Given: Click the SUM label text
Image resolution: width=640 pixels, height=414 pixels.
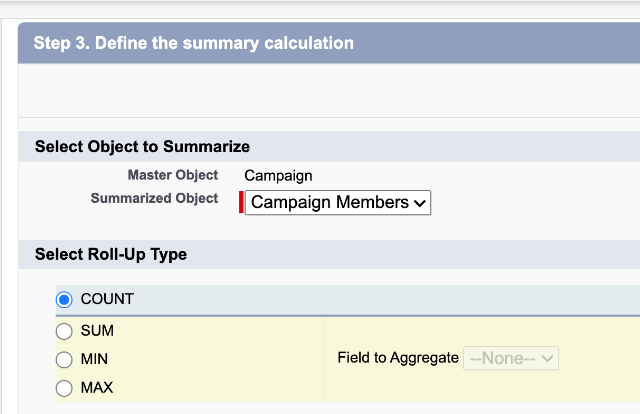Looking at the screenshot, I should tap(97, 331).
